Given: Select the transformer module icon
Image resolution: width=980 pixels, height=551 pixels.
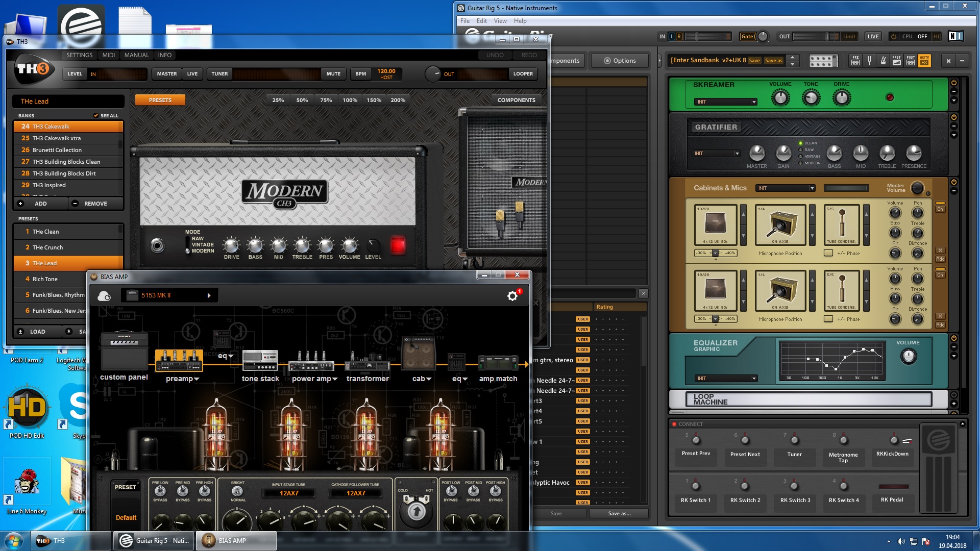Looking at the screenshot, I should pyautogui.click(x=367, y=361).
